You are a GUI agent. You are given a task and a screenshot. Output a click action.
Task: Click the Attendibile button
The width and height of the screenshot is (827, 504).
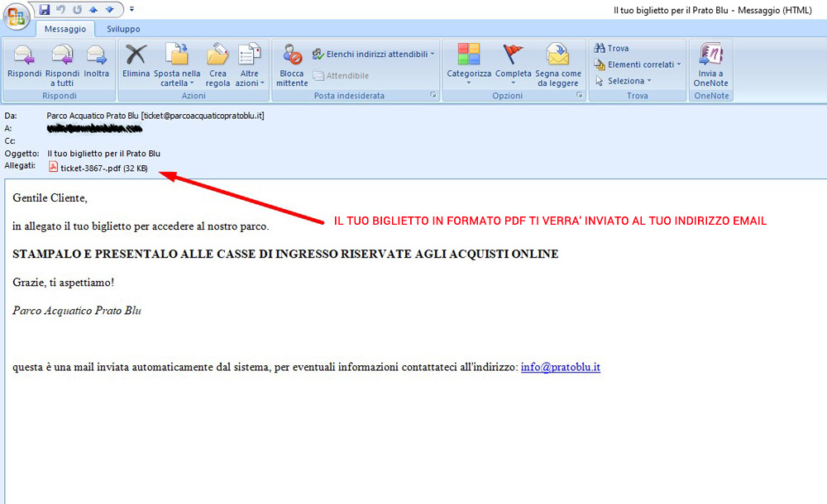click(x=341, y=76)
